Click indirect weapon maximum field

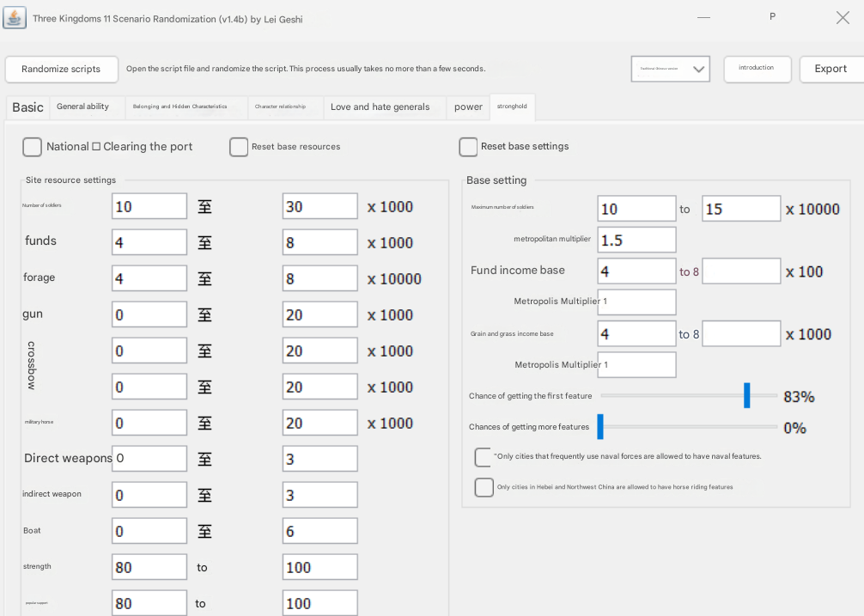pos(320,496)
